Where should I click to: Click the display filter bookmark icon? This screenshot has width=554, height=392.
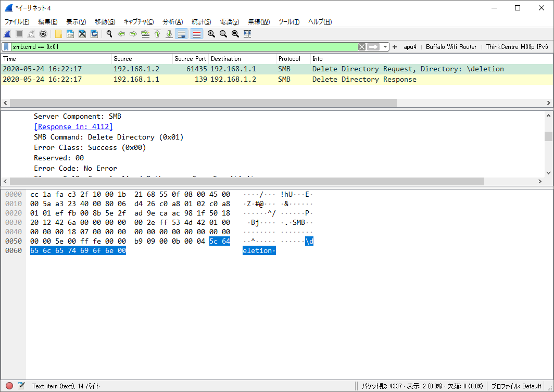[x=6, y=47]
